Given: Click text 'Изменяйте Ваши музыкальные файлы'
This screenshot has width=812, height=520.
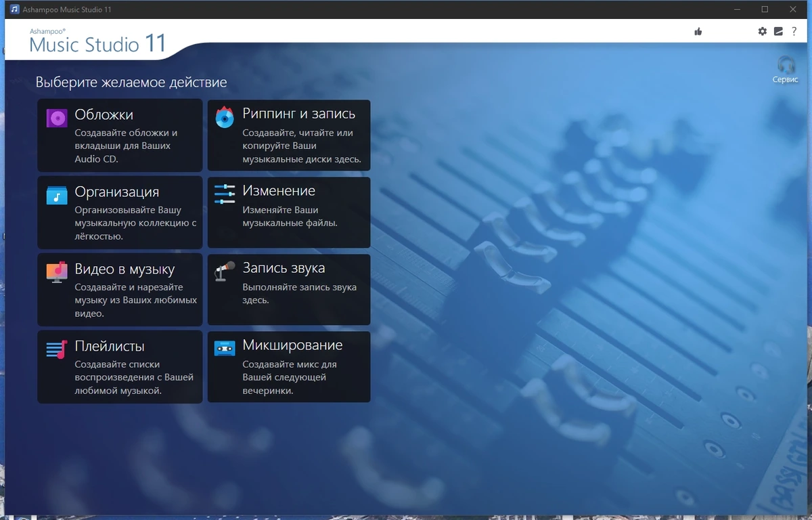Looking at the screenshot, I should (290, 217).
